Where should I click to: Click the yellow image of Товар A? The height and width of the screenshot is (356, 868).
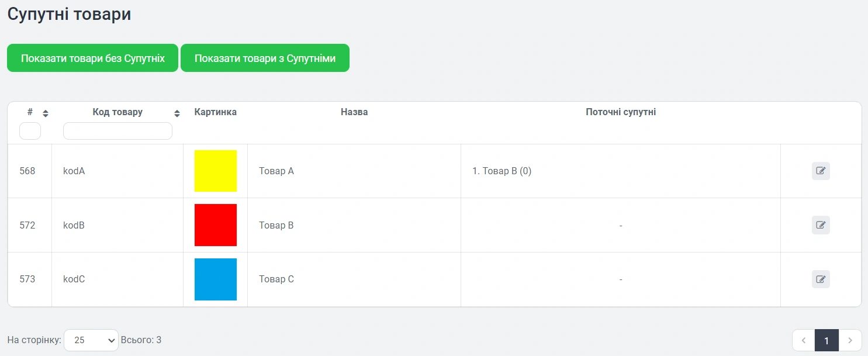tap(216, 171)
